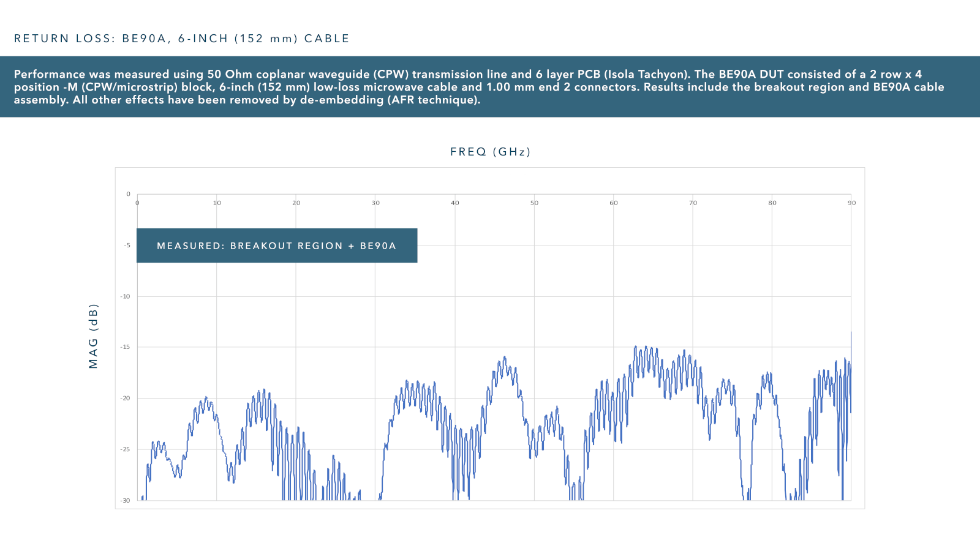Select the 0 GHz frequency tick label
980x551 pixels.
click(137, 203)
